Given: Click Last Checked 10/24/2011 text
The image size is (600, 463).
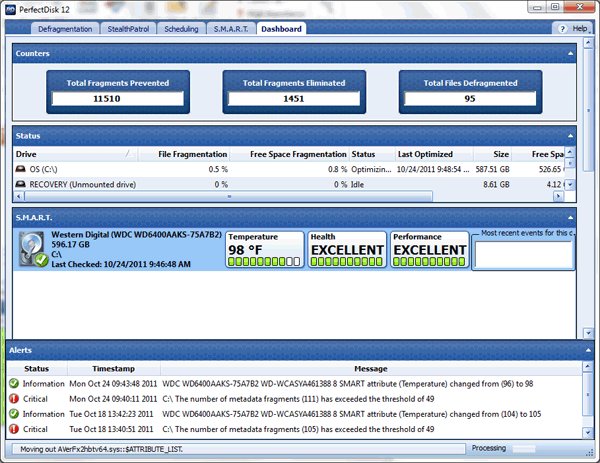Looking at the screenshot, I should pos(121,264).
